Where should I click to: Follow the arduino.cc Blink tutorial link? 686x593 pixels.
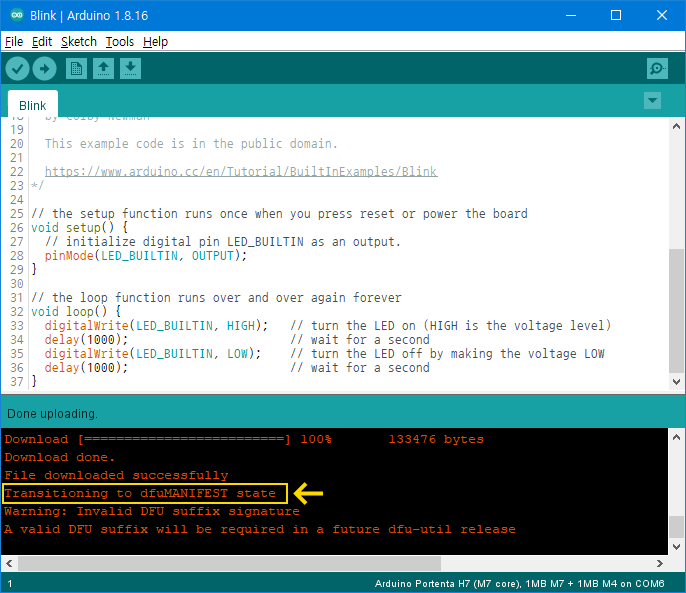click(241, 172)
